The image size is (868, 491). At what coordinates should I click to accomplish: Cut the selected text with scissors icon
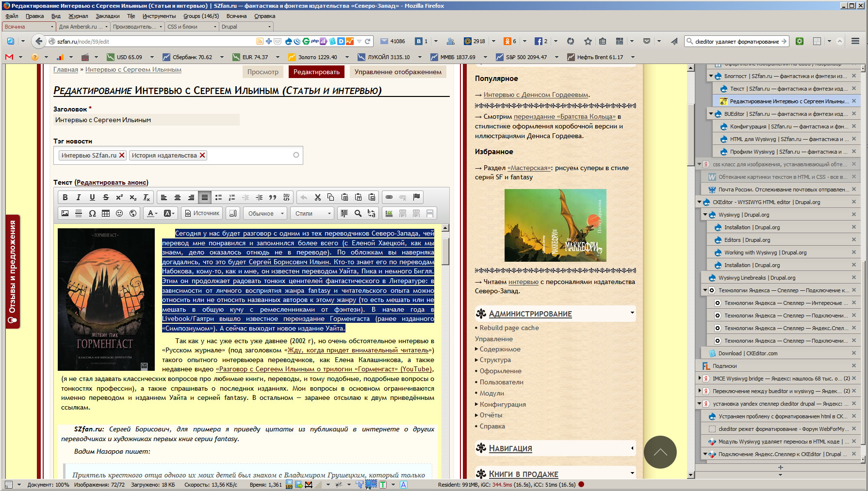[x=317, y=197]
